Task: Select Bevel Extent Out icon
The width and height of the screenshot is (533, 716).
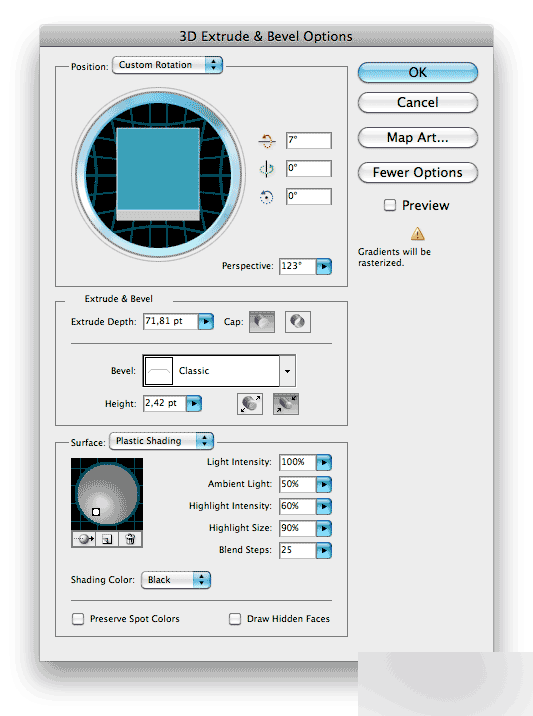Action: (250, 404)
